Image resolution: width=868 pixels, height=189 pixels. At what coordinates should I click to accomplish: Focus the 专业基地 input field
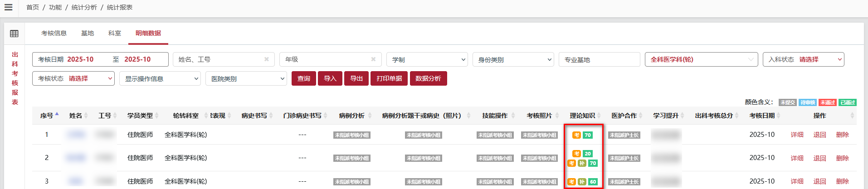point(600,59)
